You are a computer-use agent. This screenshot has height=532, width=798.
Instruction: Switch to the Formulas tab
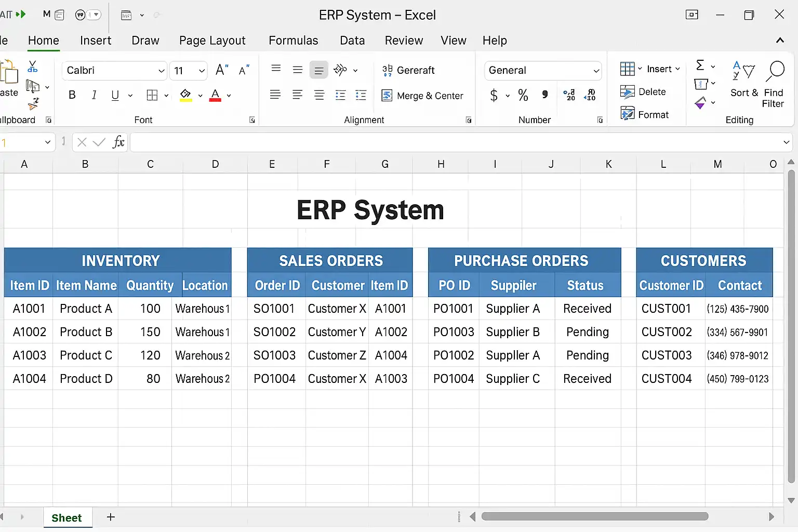pyautogui.click(x=293, y=41)
